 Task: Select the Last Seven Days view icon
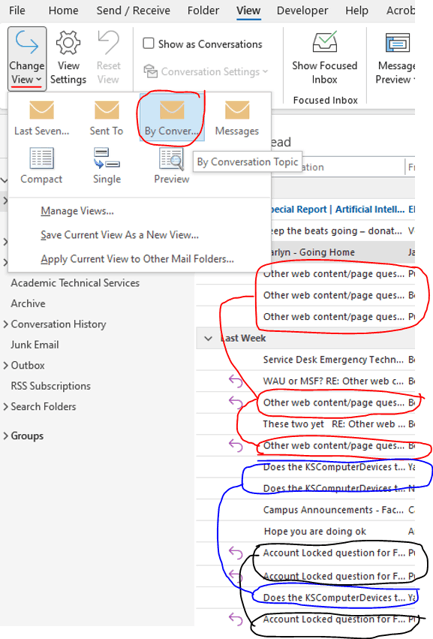point(42,110)
